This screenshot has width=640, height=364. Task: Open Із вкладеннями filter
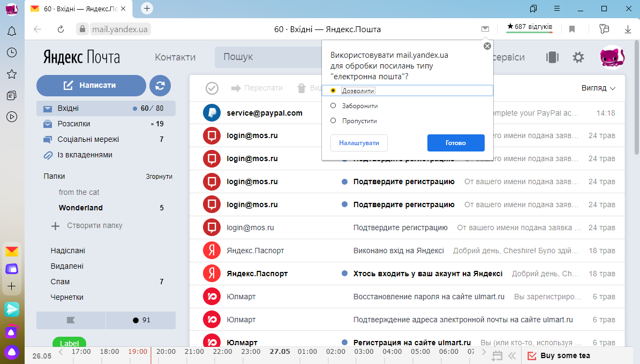pyautogui.click(x=106, y=155)
